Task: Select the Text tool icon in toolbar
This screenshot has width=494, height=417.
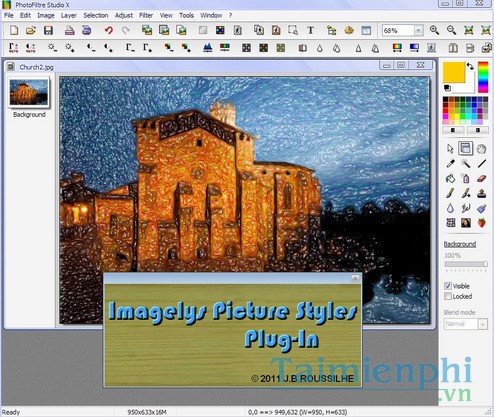Action: 310,30
